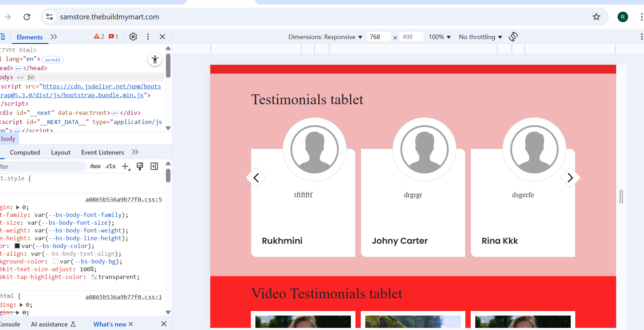Image resolution: width=644 pixels, height=330 pixels.
Task: Click the Johny Carter name text
Action: tap(400, 241)
